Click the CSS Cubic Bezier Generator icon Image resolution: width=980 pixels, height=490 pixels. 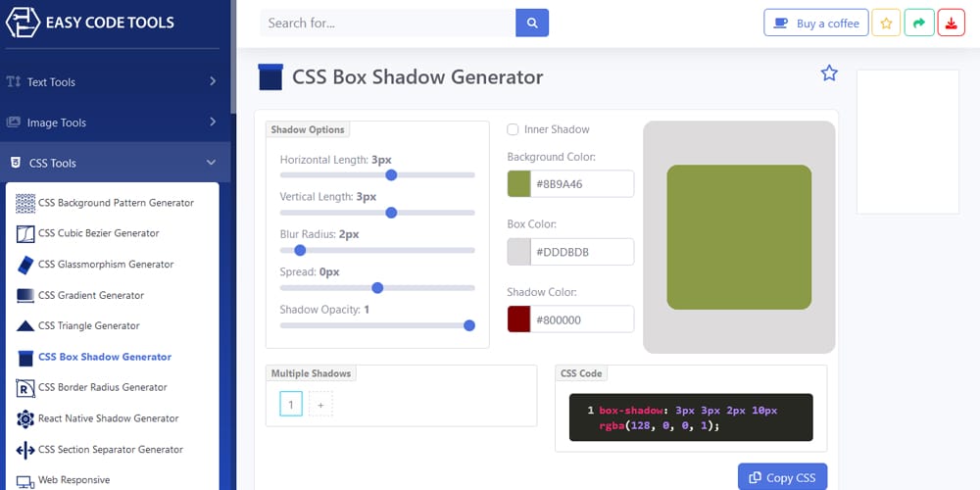coord(25,234)
